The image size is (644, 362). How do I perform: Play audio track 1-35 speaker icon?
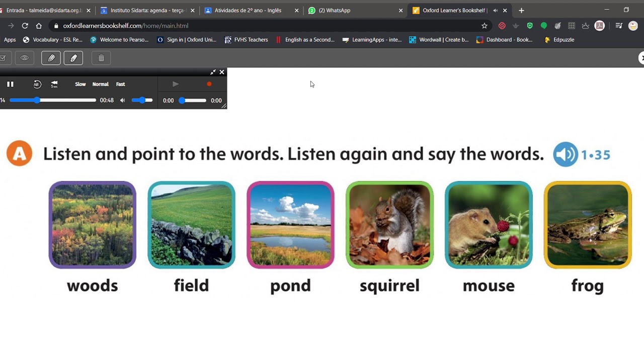(566, 154)
